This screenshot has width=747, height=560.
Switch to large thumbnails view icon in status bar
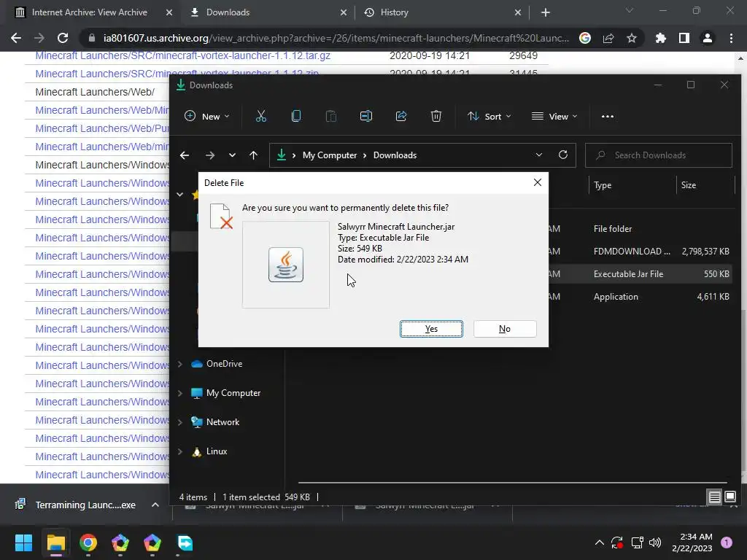(x=730, y=497)
